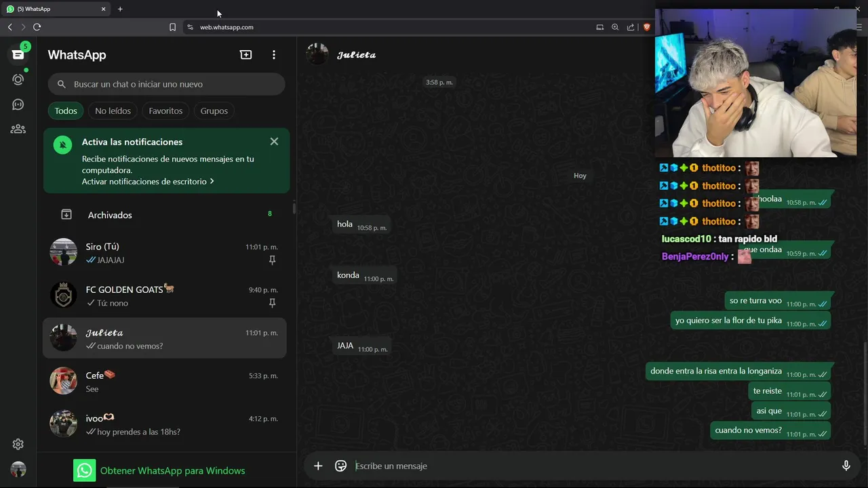This screenshot has height=488, width=868.
Task: Open a new browser tab with plus
Action: [x=120, y=9]
